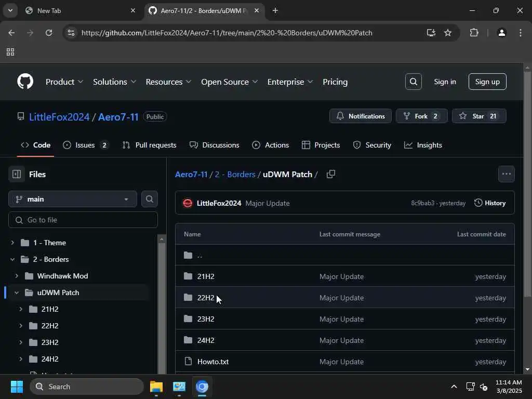This screenshot has width=532, height=399.
Task: Open the 22H2 folder in the file list
Action: coord(206,298)
